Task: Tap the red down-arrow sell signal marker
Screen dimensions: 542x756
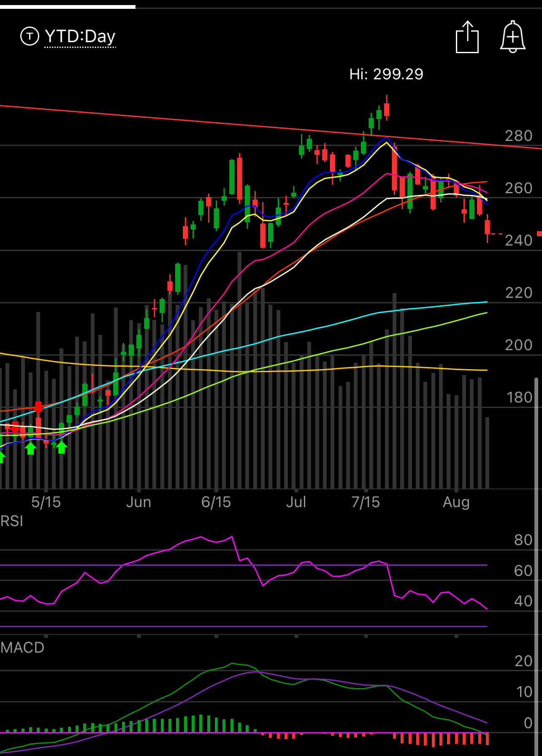Action: [38, 408]
